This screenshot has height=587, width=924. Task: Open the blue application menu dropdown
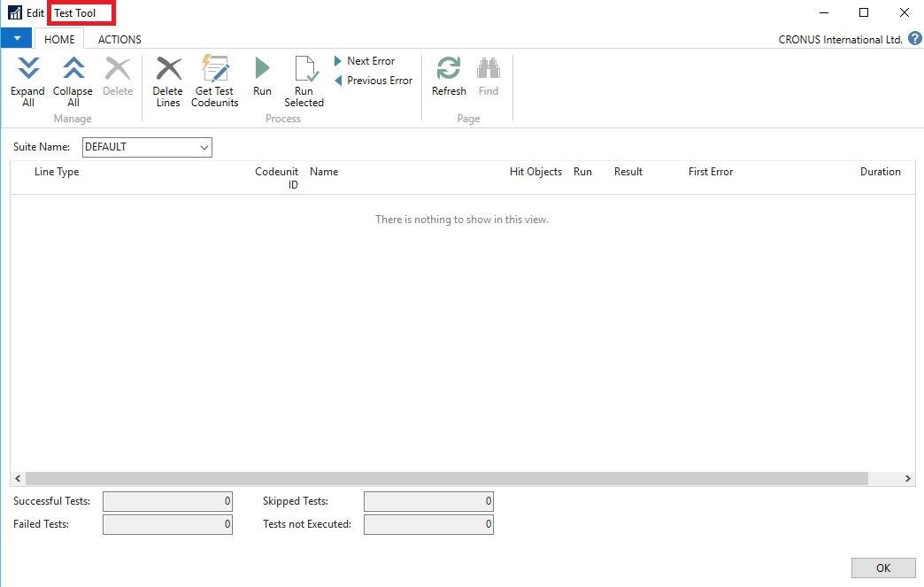(x=16, y=39)
